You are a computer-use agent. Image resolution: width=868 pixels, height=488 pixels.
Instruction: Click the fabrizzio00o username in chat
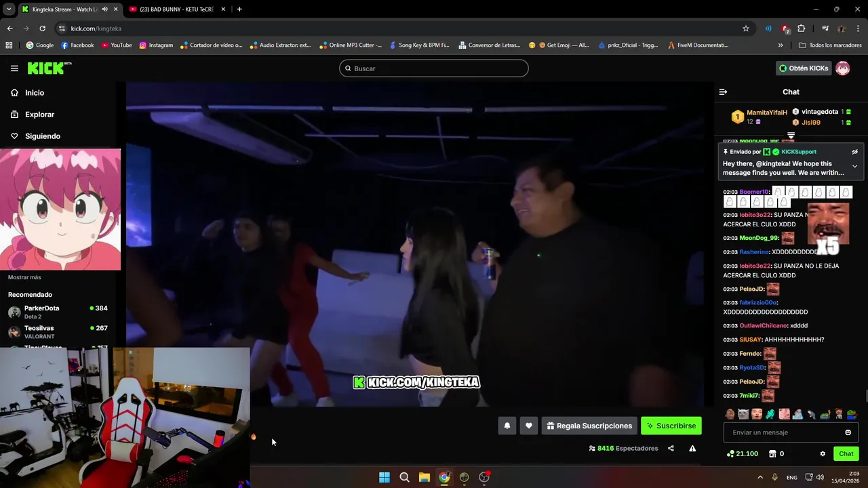point(757,303)
